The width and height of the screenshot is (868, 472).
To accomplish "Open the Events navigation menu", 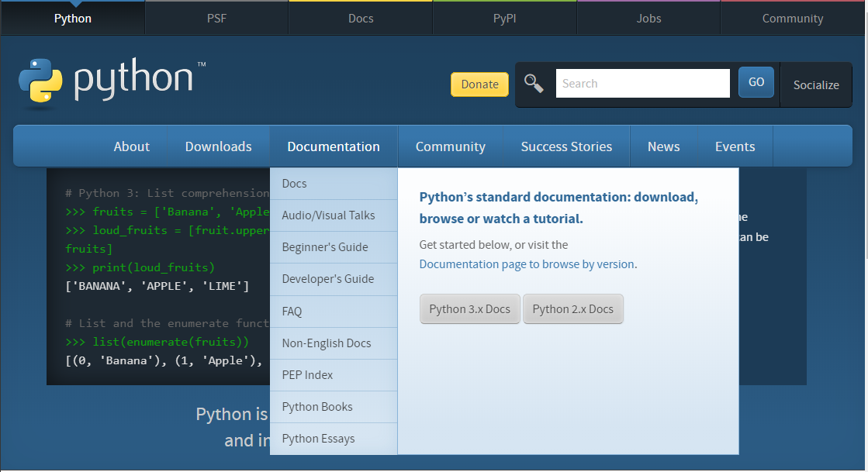I will [x=735, y=146].
